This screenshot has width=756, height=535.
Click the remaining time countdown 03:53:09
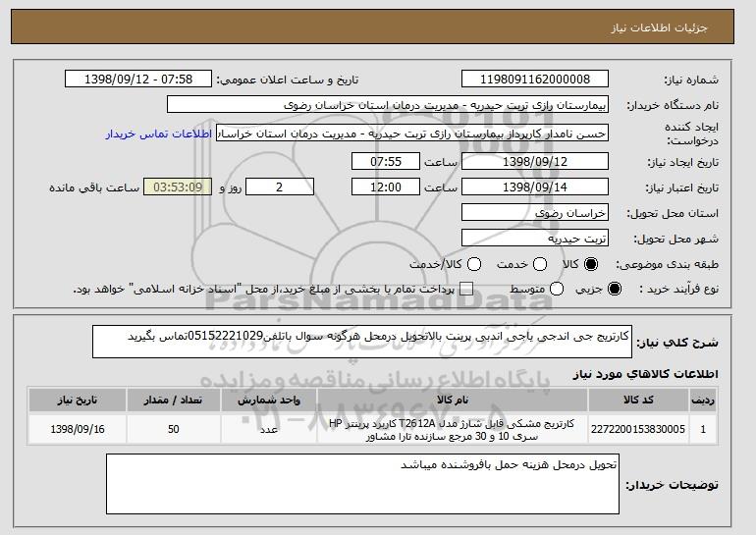tap(178, 187)
